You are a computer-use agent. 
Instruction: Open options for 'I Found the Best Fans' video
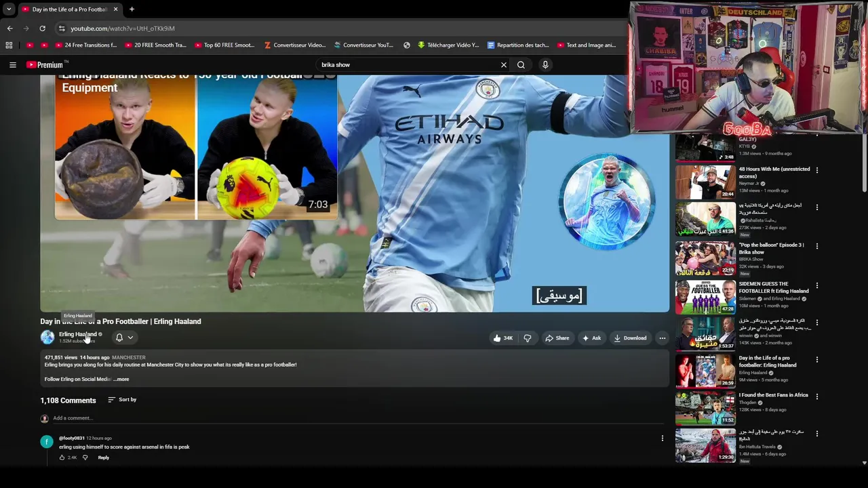817,396
